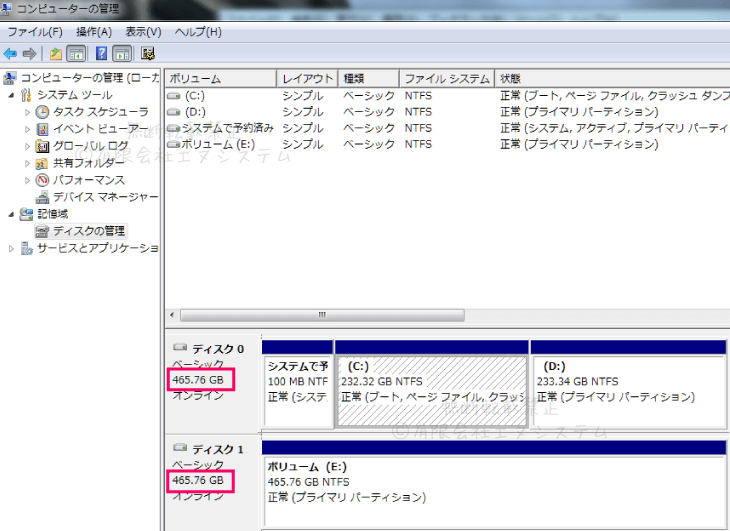Click the グローバル ログ icon
The height and width of the screenshot is (531, 730).
[x=42, y=146]
